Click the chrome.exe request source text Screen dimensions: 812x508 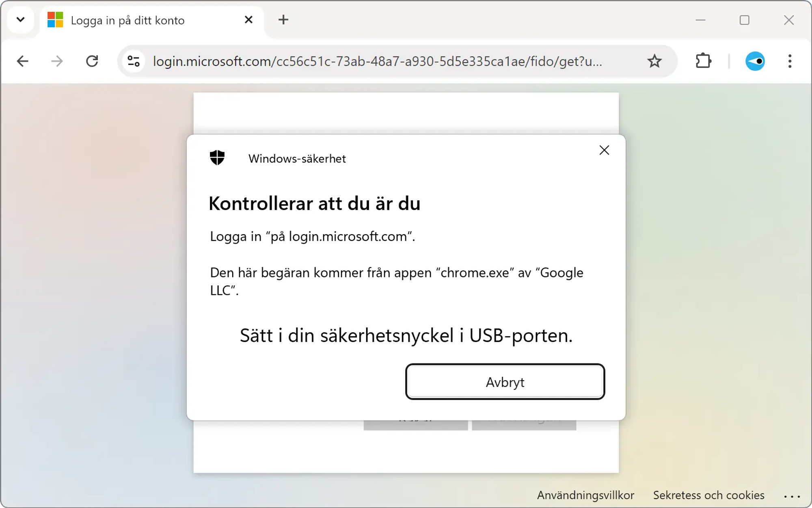point(397,281)
